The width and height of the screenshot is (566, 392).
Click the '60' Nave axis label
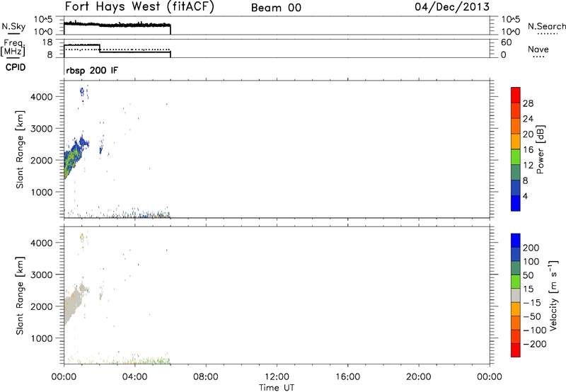(x=506, y=42)
